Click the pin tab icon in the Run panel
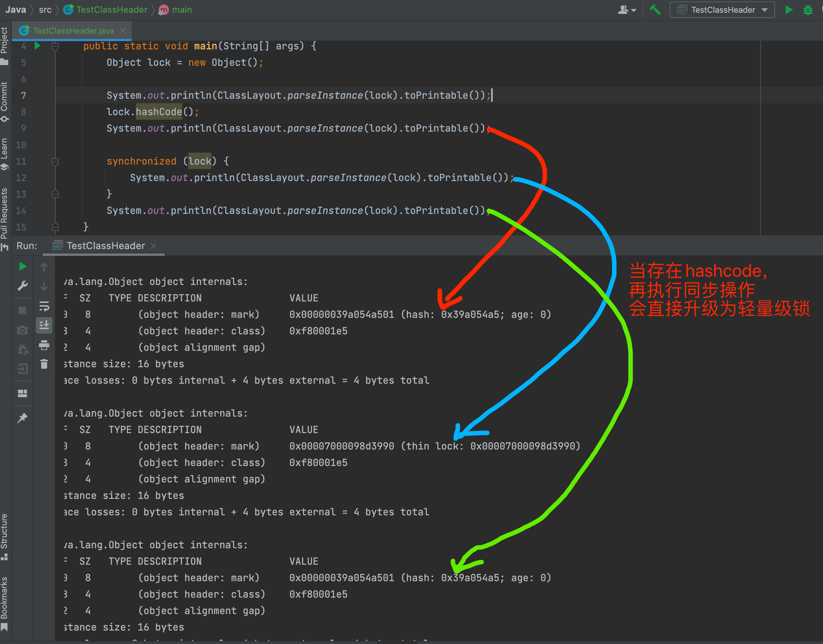 click(22, 418)
